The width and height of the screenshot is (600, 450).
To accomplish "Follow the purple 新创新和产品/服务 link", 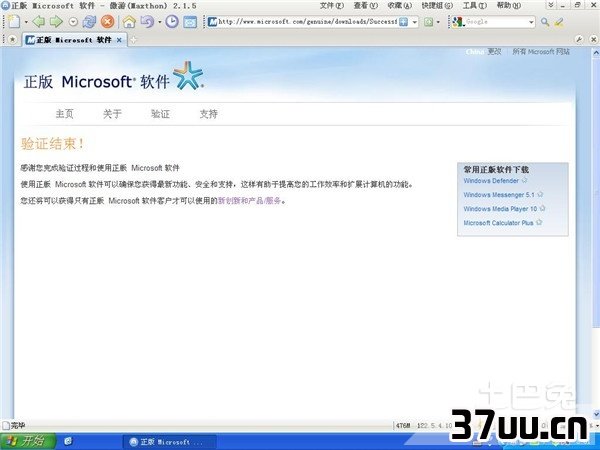I will pyautogui.click(x=249, y=201).
